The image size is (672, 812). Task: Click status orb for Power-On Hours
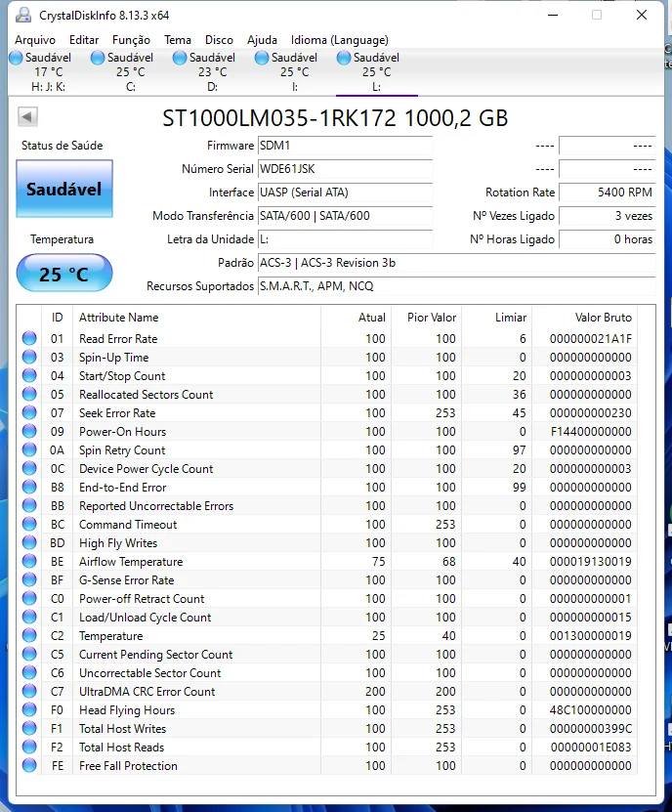29,431
